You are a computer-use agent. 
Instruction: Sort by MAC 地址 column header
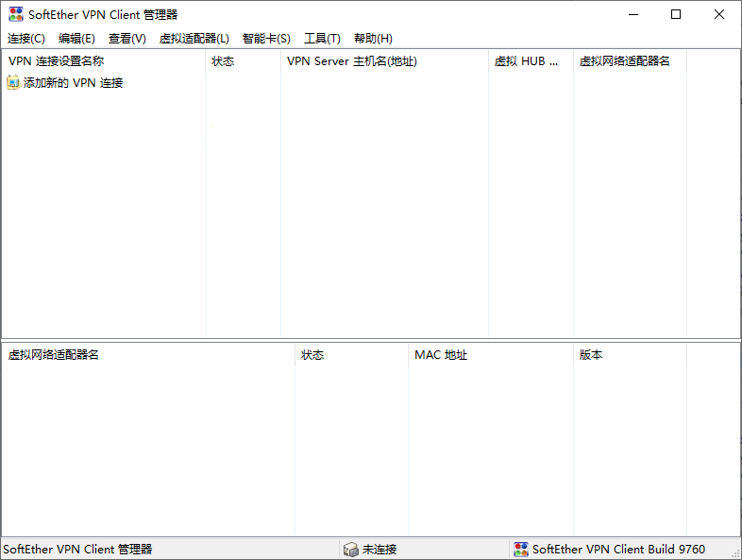pyautogui.click(x=491, y=354)
